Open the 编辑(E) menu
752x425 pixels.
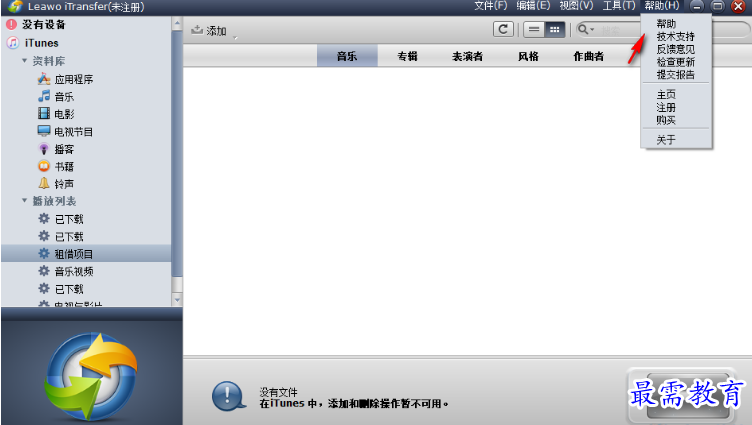533,6
